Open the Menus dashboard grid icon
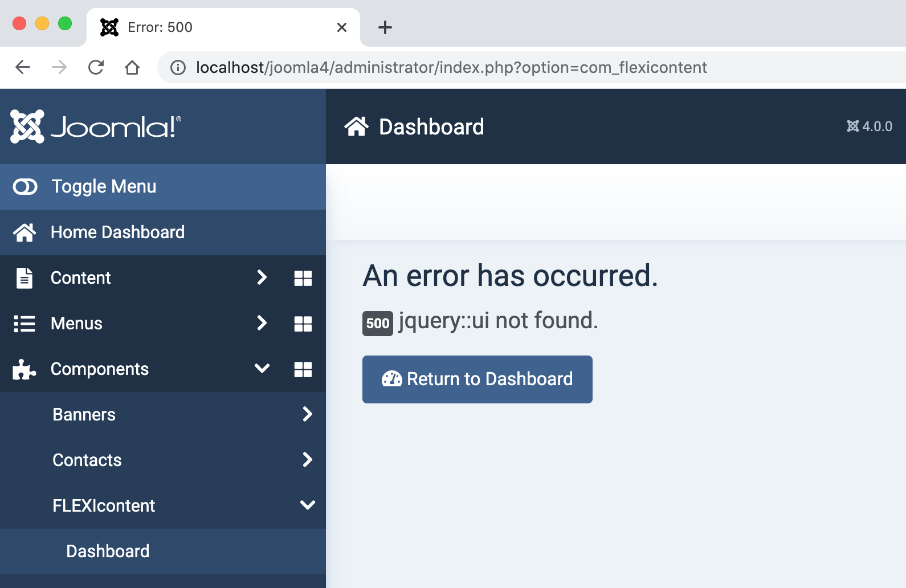 [303, 324]
